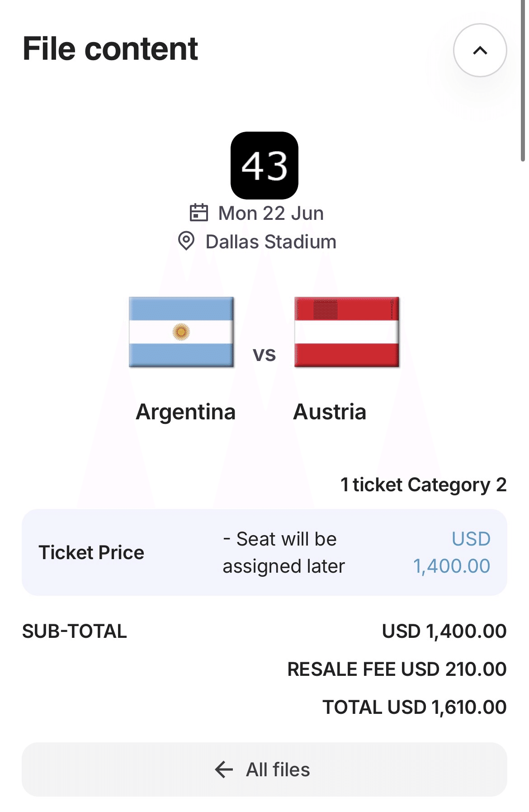This screenshot has width=529, height=812.
Task: Select the Mon 22 Jun date text
Action: tap(271, 213)
